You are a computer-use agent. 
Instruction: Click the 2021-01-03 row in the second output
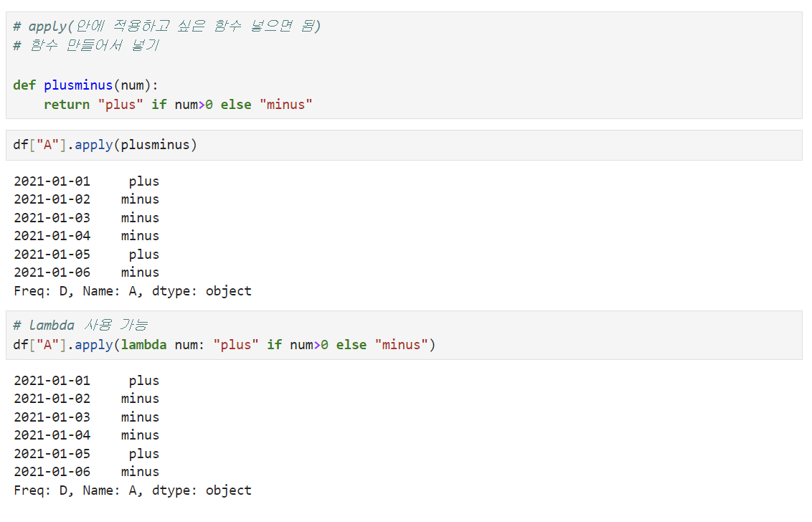87,417
